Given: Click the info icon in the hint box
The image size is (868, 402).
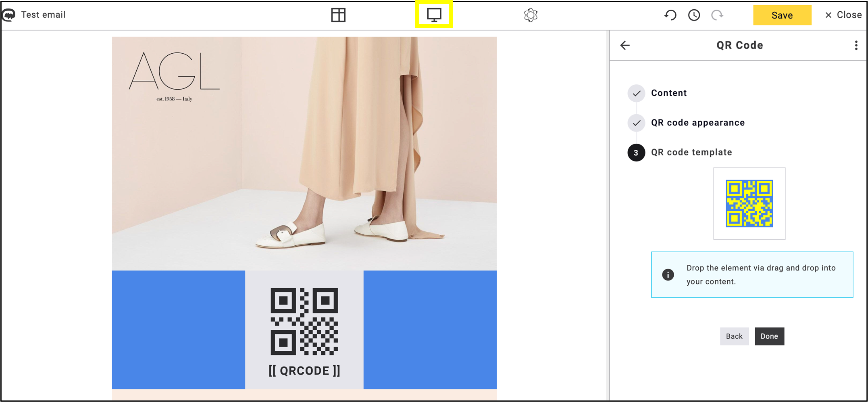Looking at the screenshot, I should click(668, 275).
